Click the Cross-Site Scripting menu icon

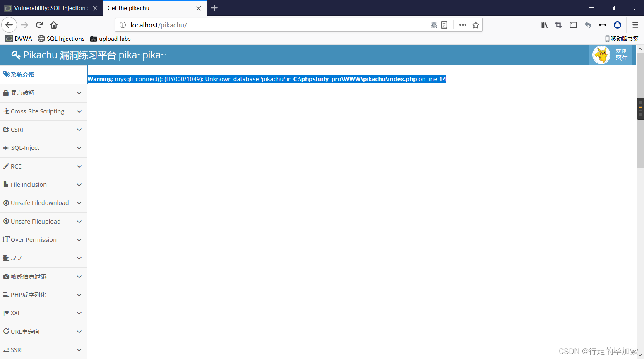(6, 111)
